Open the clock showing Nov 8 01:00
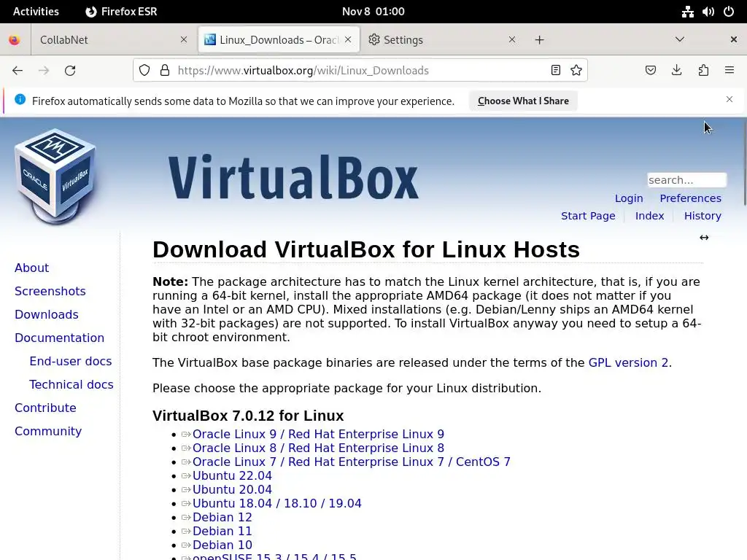Screen dimensions: 747x560 click(x=373, y=12)
